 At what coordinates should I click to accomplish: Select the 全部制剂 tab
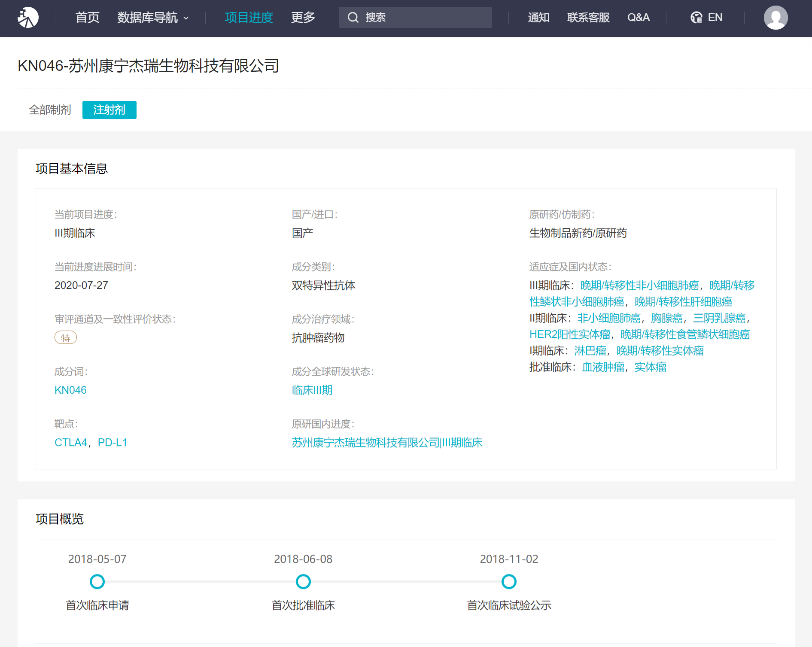pyautogui.click(x=50, y=110)
